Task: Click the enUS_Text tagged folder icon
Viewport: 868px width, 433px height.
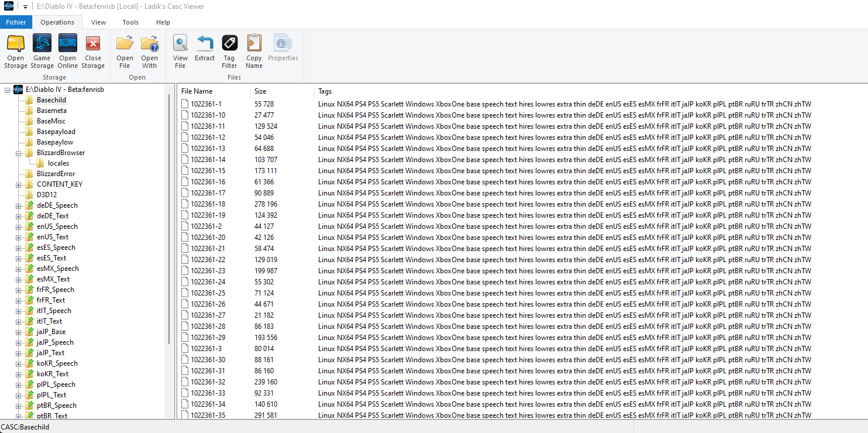Action: click(x=29, y=237)
